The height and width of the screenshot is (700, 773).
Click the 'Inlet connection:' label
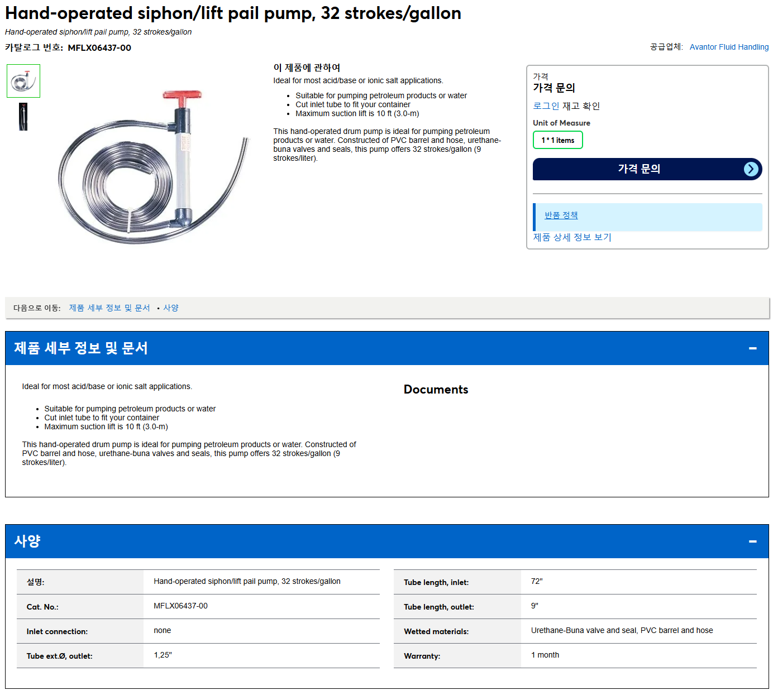57,631
